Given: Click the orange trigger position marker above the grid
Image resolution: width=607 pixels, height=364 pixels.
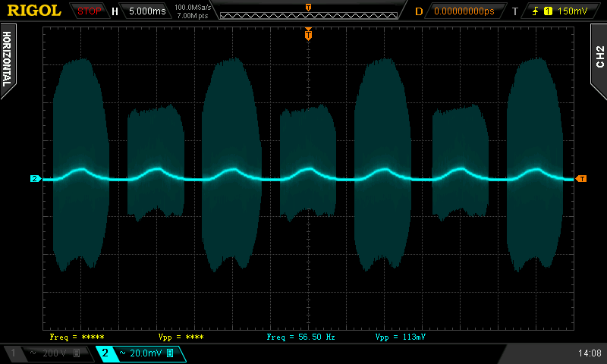Looking at the screenshot, I should 308,35.
